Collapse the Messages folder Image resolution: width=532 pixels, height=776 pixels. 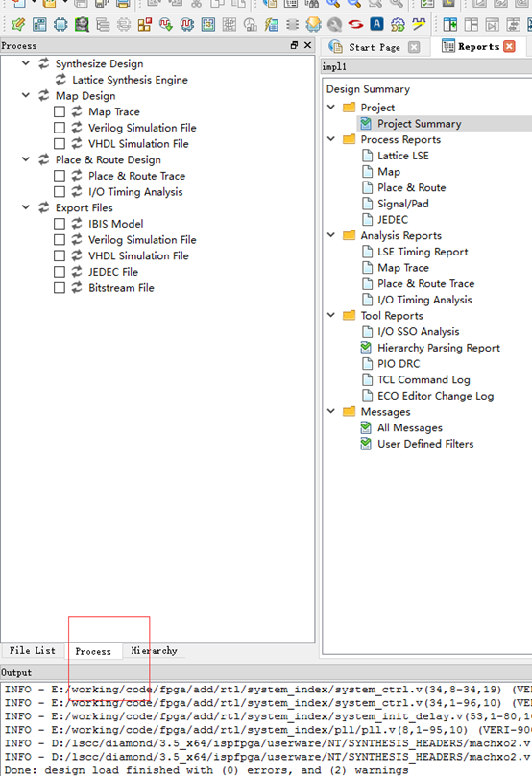[x=331, y=411]
